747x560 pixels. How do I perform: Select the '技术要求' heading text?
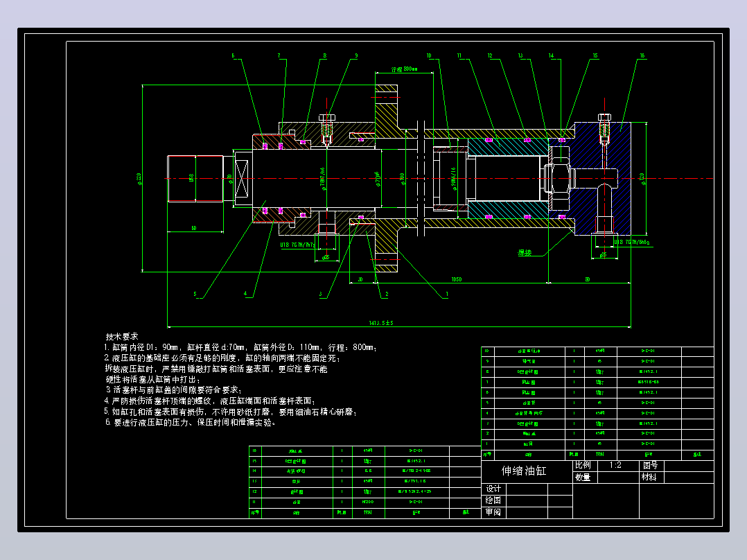pos(122,336)
